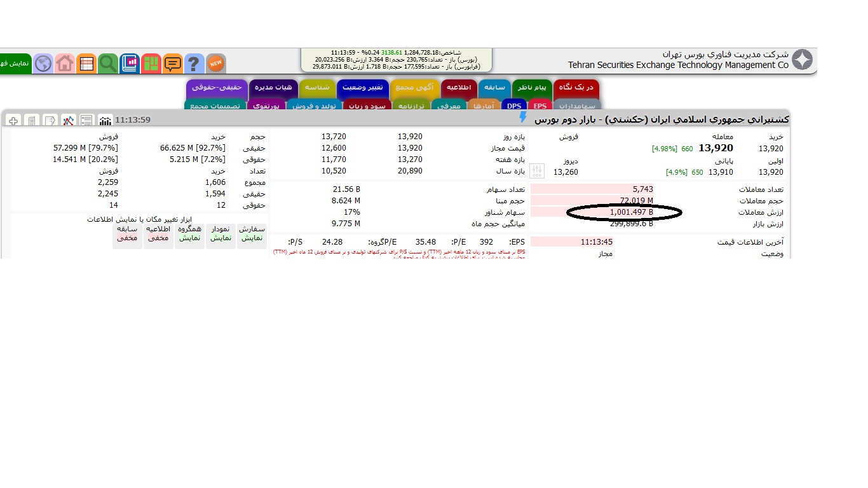Screen dimensions: 868x488
Task: Open the پورتفوی tab
Action: [x=266, y=105]
